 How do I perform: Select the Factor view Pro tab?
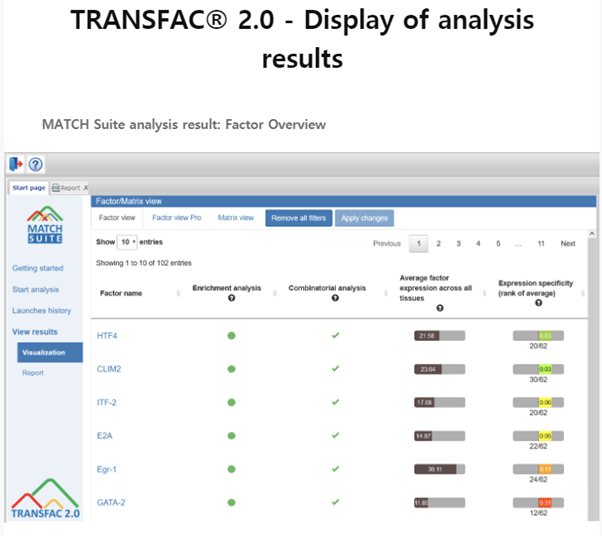coord(177,218)
